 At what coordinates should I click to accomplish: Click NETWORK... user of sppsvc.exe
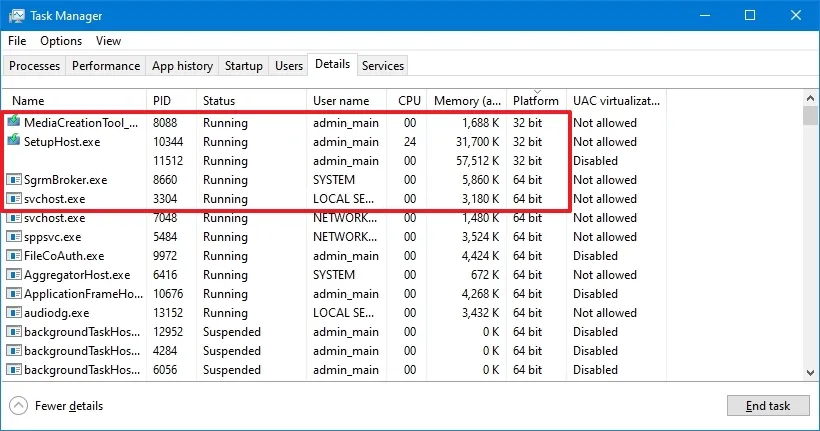(x=345, y=237)
